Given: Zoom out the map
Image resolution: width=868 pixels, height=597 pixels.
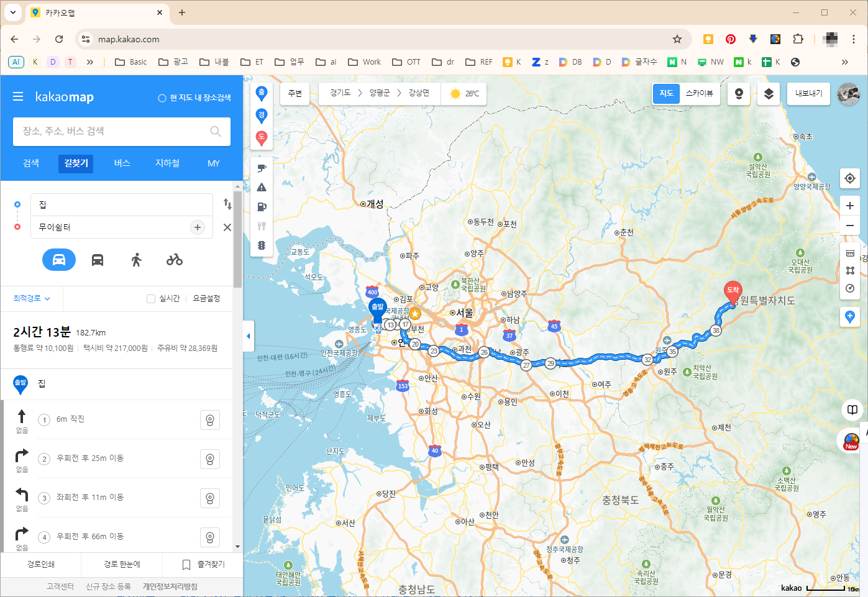Looking at the screenshot, I should 850,226.
